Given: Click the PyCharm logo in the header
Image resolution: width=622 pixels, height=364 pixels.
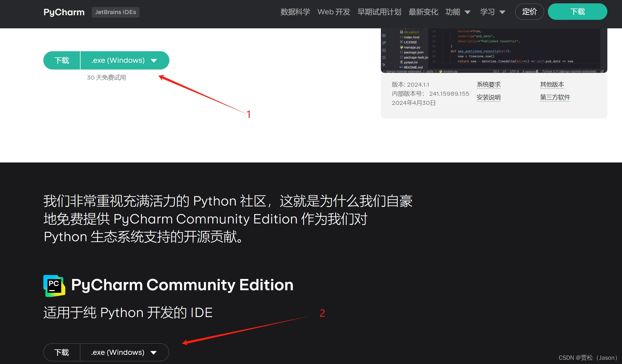Looking at the screenshot, I should pos(64,12).
